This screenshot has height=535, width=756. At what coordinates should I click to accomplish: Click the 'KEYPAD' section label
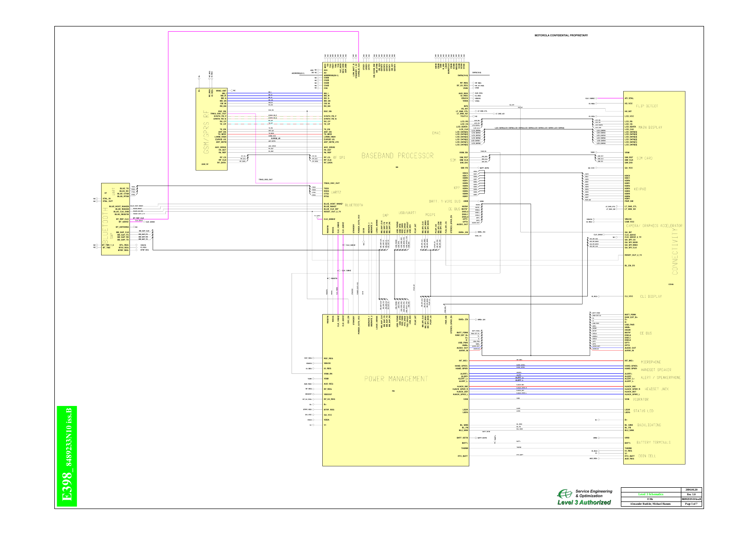point(640,189)
